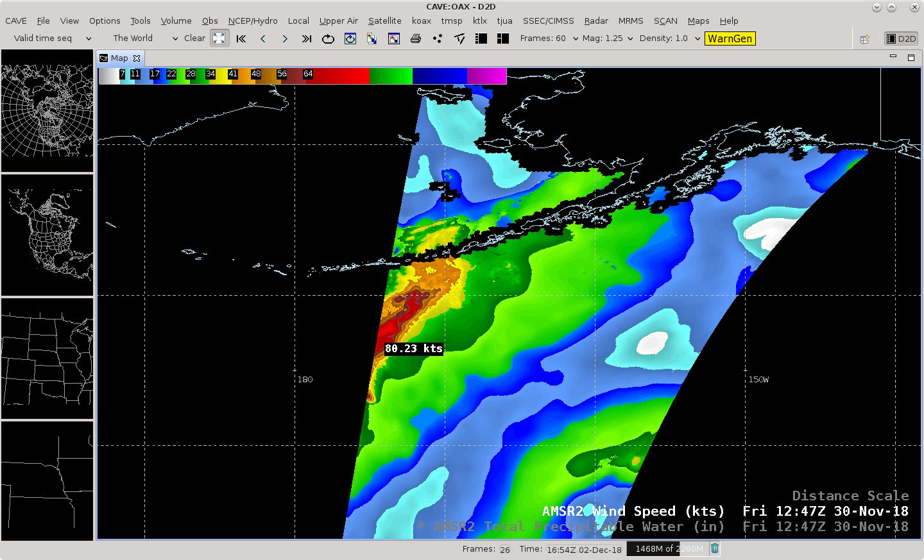Image resolution: width=924 pixels, height=560 pixels.
Task: Open the View menu
Action: tap(69, 21)
